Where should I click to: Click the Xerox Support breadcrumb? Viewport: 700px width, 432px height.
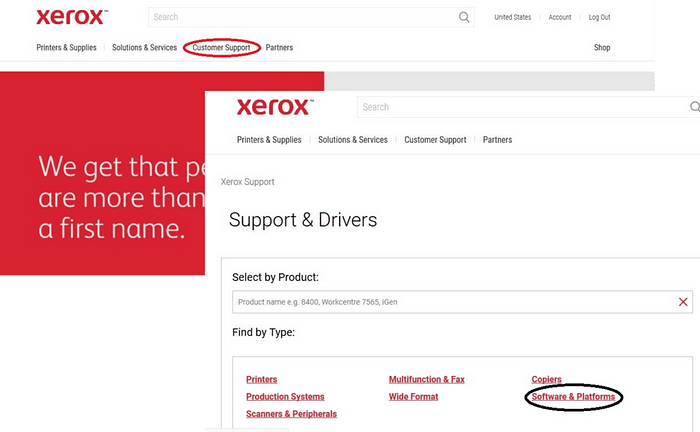(x=247, y=182)
